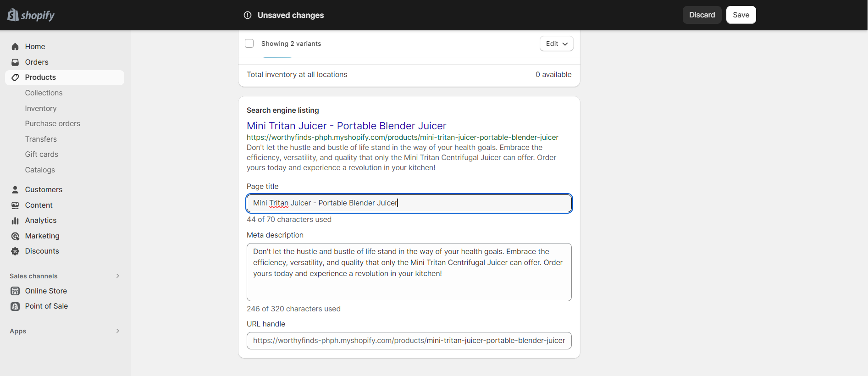Click the Discounts badge icon
The height and width of the screenshot is (376, 868).
15,251
